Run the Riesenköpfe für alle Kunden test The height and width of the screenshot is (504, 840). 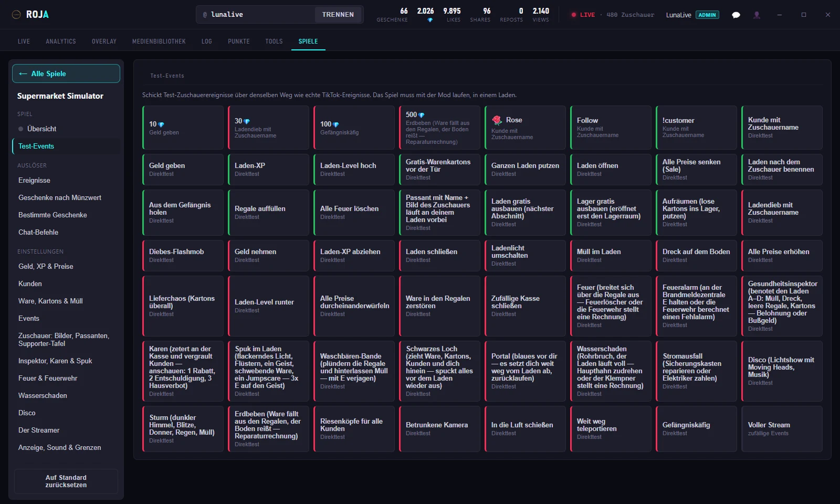(x=354, y=428)
